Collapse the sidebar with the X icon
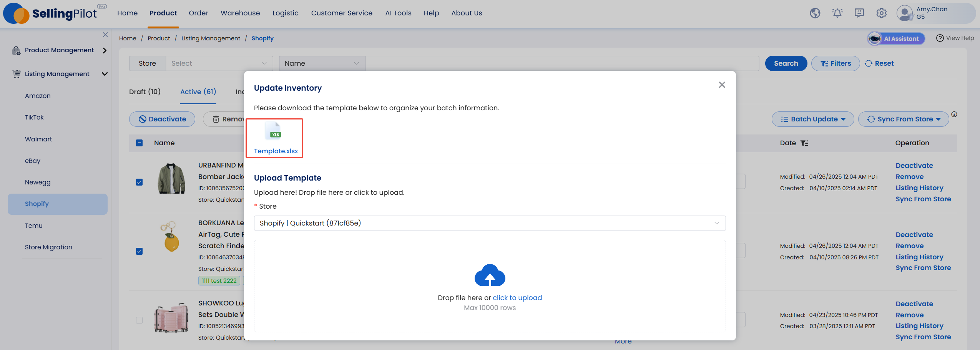 click(x=105, y=35)
